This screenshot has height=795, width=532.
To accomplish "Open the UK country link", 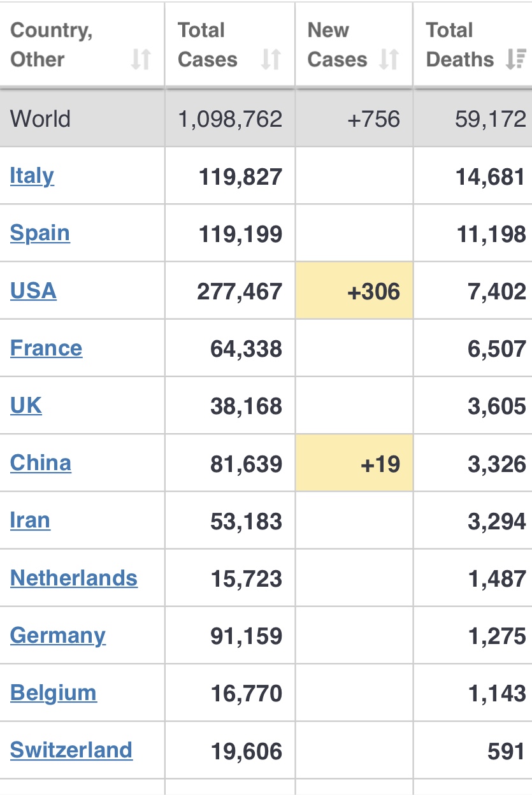I will pos(26,406).
